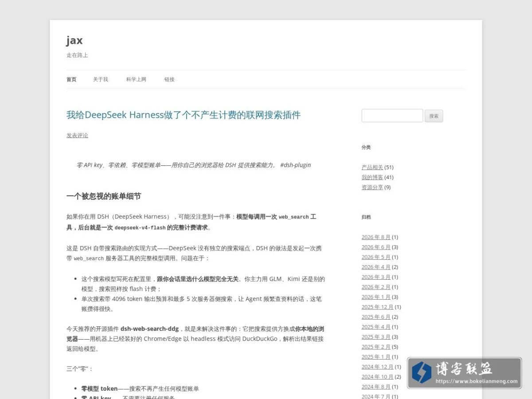This screenshot has width=532, height=399.
Task: Open the 2026 年 4 月 archive
Action: 376,267
